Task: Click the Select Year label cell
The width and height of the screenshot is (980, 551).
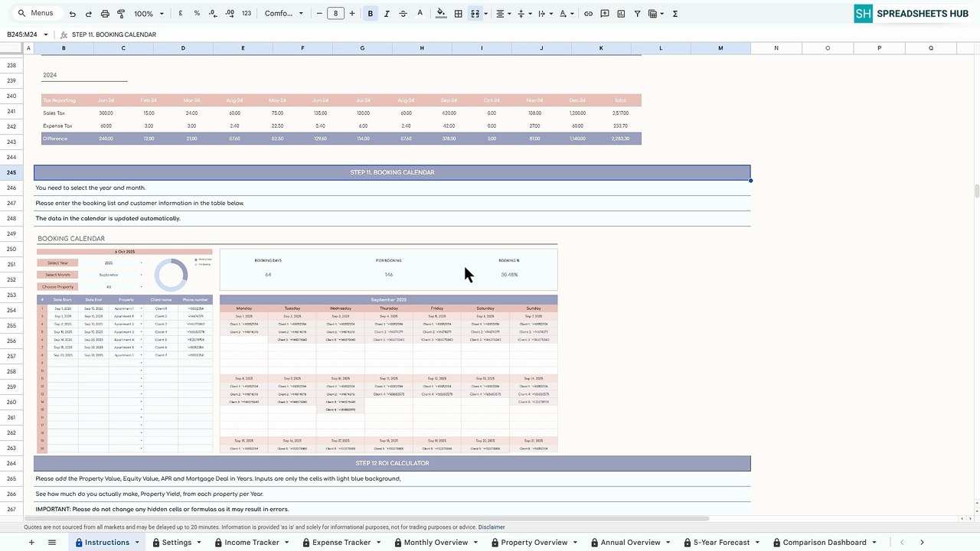Action: point(57,262)
